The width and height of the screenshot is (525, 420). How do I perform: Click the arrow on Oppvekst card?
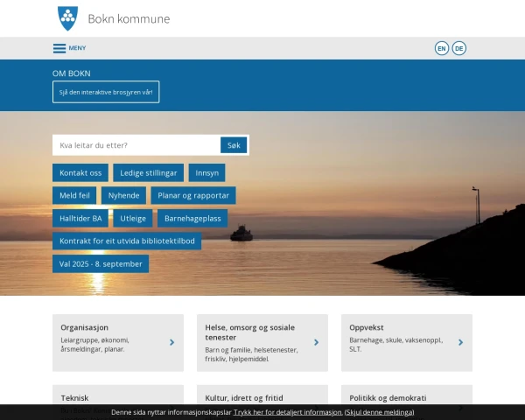click(x=460, y=343)
